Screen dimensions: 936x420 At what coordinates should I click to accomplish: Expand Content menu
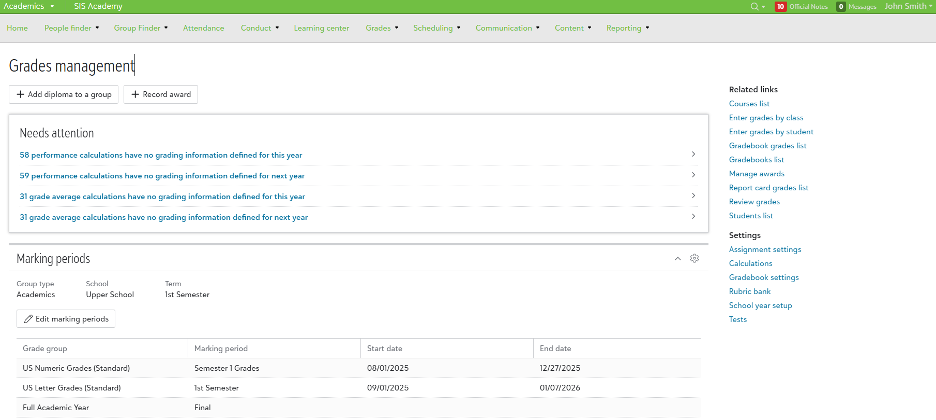(x=573, y=28)
